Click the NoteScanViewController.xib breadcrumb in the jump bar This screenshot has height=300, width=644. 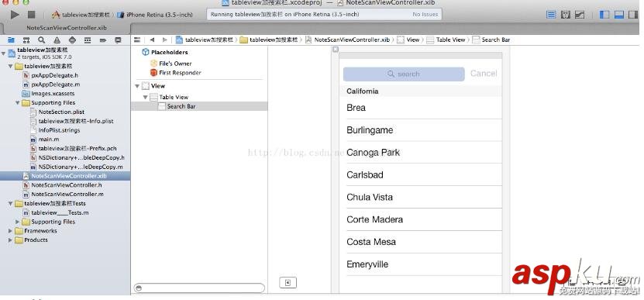(x=347, y=40)
